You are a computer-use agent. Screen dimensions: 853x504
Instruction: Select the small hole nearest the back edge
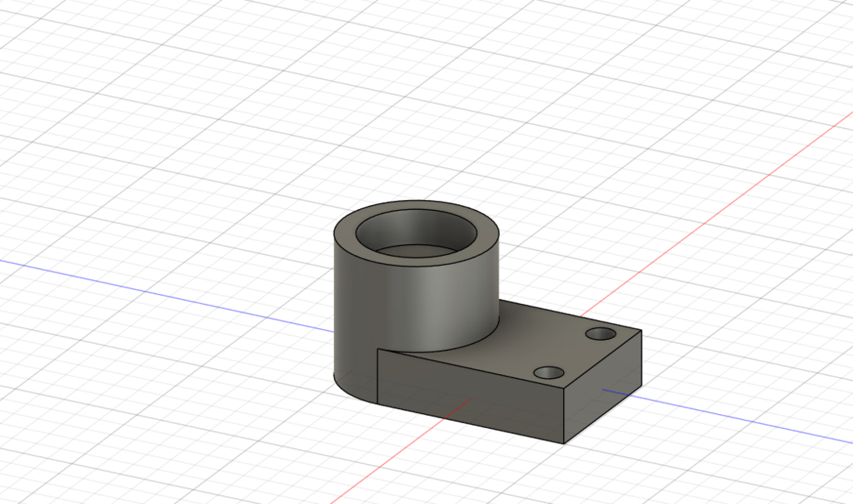(x=601, y=334)
